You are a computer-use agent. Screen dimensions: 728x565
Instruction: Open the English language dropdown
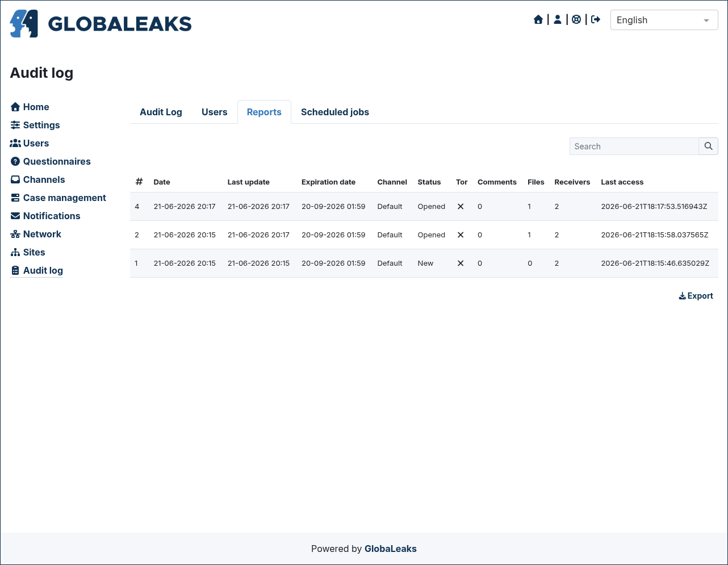pyautogui.click(x=664, y=20)
